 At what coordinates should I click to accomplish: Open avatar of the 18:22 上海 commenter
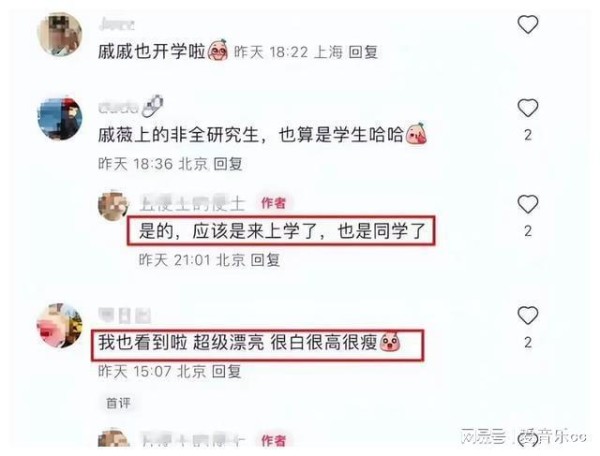point(59,34)
